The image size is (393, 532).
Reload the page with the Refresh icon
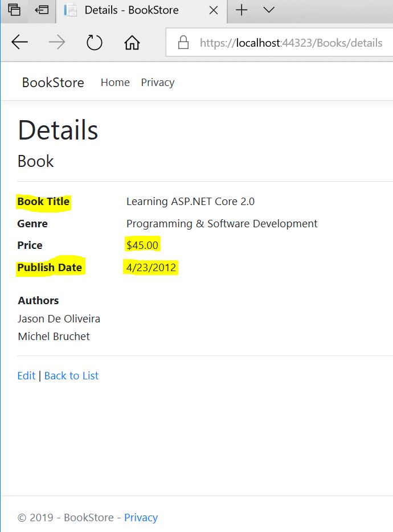click(x=94, y=43)
